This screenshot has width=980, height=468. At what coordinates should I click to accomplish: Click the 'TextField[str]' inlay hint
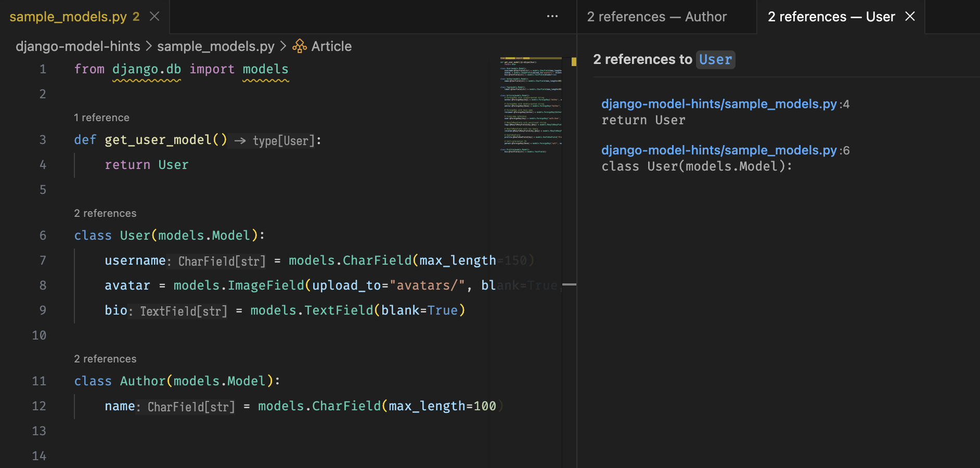click(x=184, y=311)
